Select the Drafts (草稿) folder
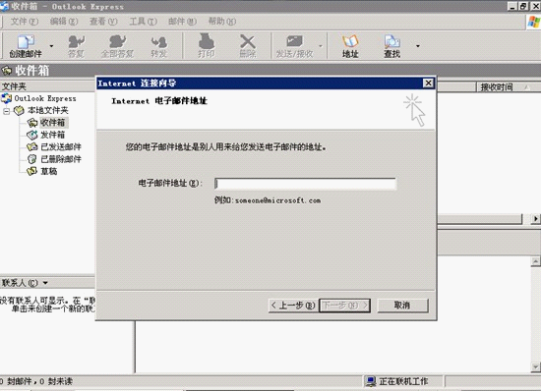Viewport: 542px width, 392px height. pyautogui.click(x=49, y=171)
